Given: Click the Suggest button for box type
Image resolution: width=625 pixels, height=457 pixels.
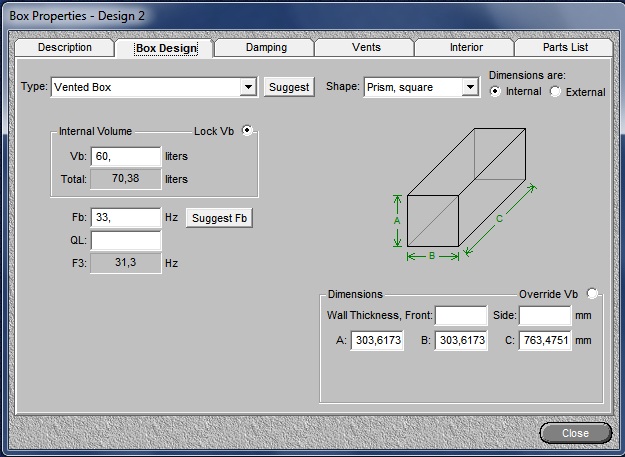Looking at the screenshot, I should (x=289, y=87).
